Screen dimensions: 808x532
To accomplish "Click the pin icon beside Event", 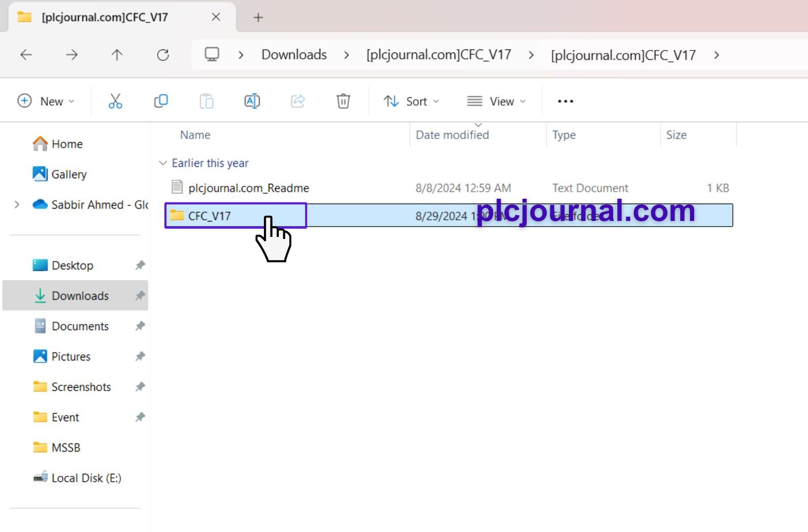I will pyautogui.click(x=140, y=417).
